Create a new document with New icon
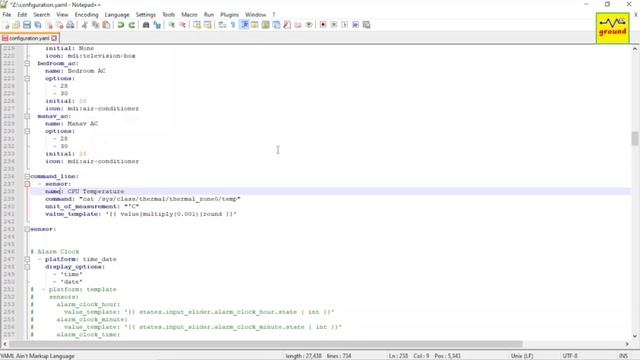 (x=6, y=25)
